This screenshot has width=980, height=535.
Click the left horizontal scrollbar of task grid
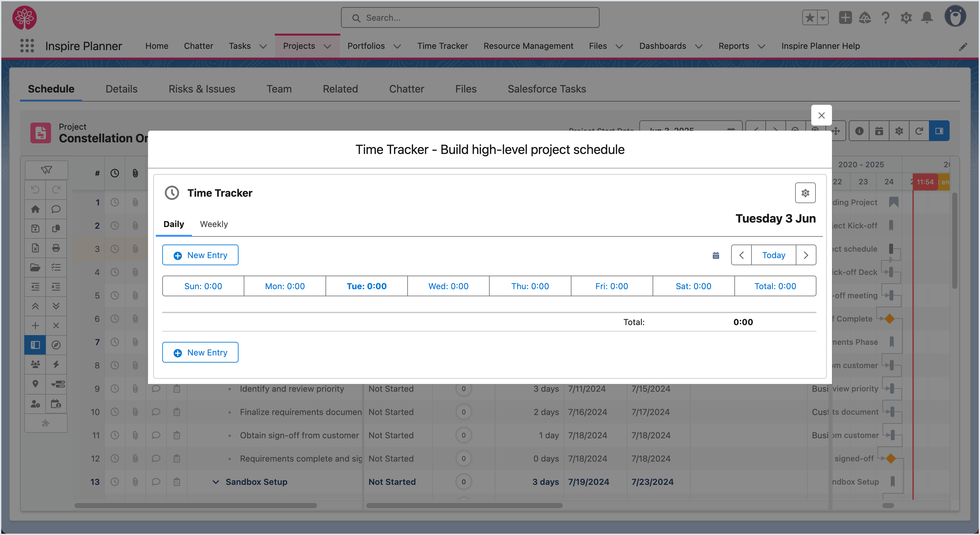pos(196,506)
